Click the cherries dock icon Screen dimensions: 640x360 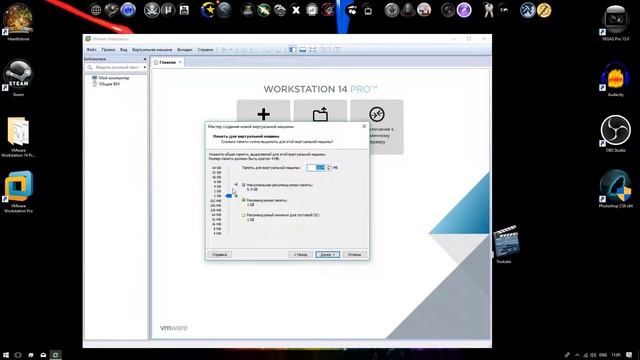pyautogui.click(x=352, y=10)
